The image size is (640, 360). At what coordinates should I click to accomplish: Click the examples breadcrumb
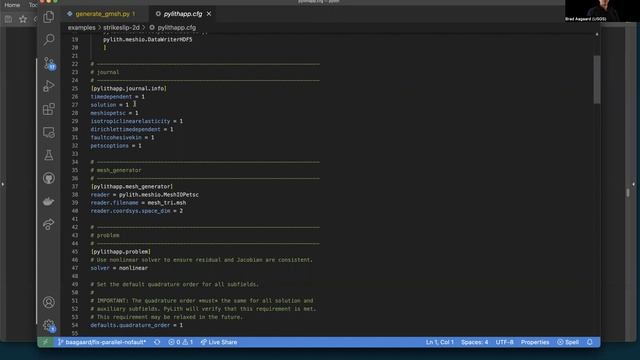[x=81, y=28]
